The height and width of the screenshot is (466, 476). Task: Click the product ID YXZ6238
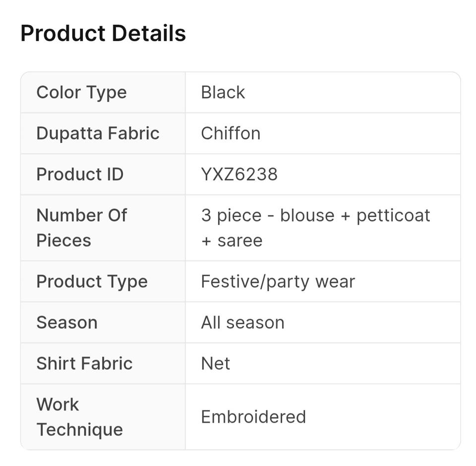(x=239, y=175)
